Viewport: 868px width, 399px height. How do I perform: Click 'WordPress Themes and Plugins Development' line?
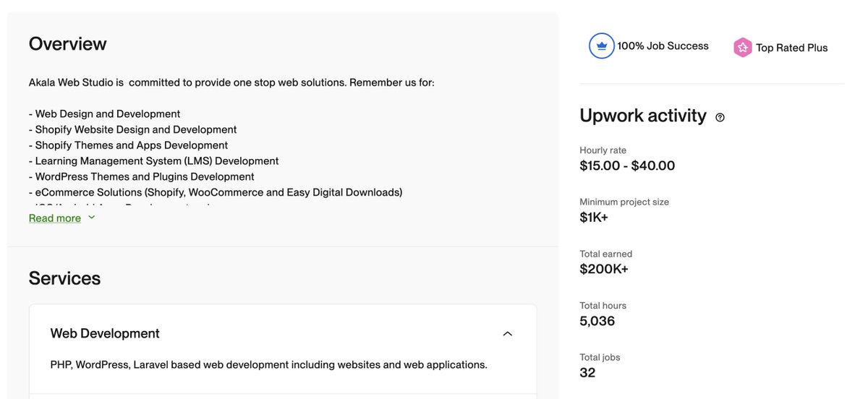point(142,176)
